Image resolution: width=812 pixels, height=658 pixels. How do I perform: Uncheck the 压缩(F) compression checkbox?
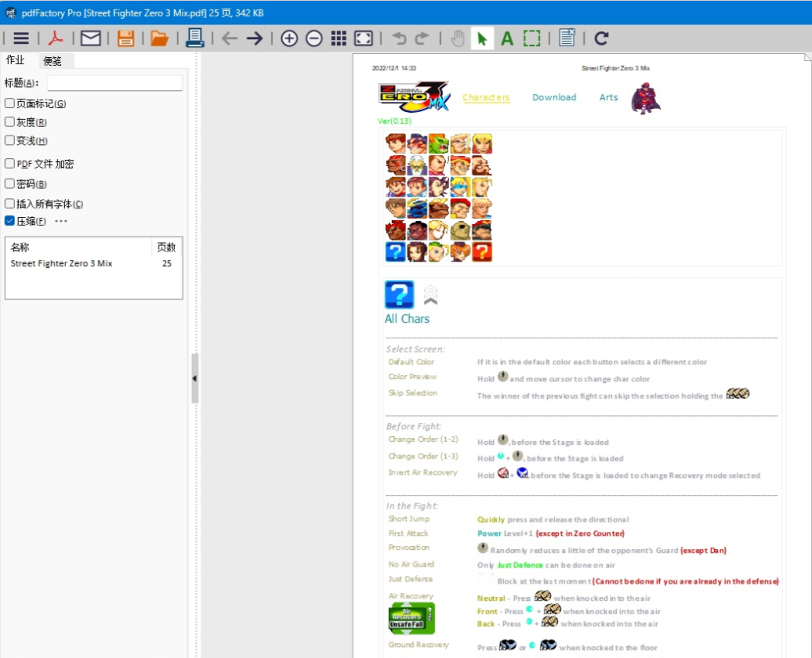click(x=10, y=221)
